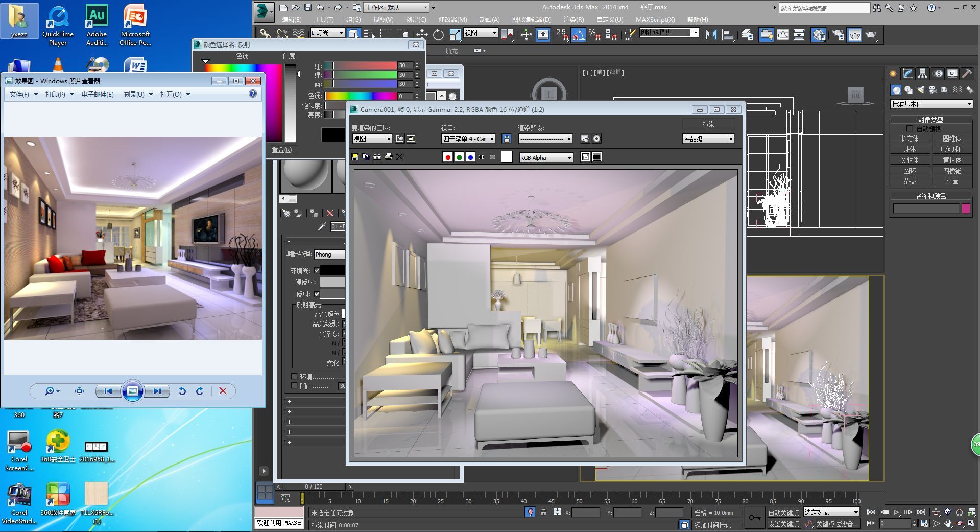The width and height of the screenshot is (980, 532).
Task: Print the rendered image
Action: pyautogui.click(x=389, y=157)
